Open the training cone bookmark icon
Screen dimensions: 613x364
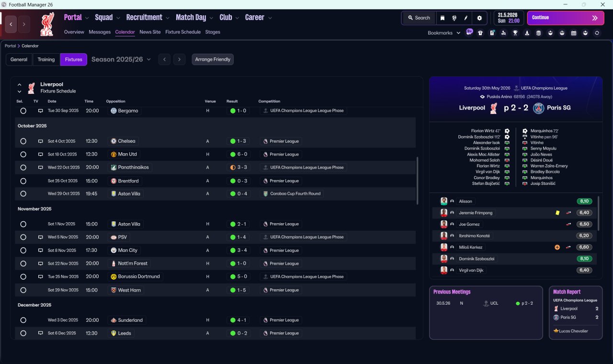tap(527, 33)
